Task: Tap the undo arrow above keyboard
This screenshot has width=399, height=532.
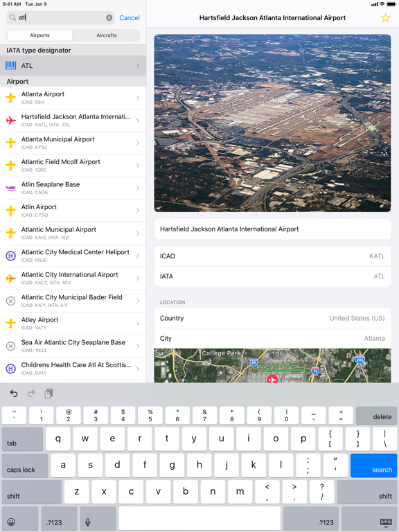Action: (14, 393)
